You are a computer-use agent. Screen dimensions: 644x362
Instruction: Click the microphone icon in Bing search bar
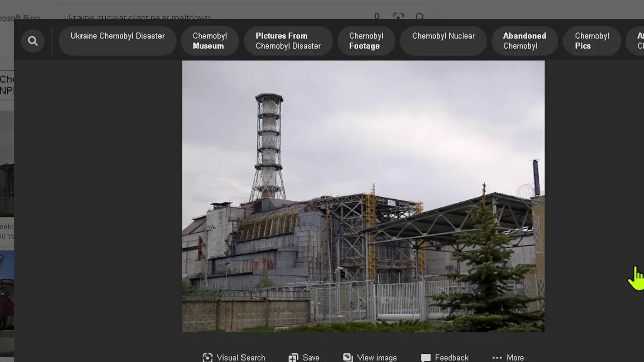tap(377, 17)
